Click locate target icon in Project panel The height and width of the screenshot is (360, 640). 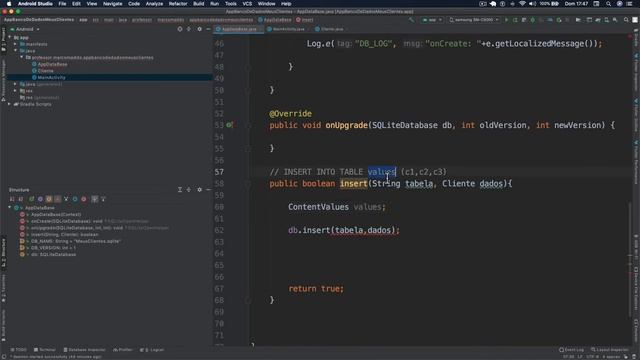[x=180, y=29]
